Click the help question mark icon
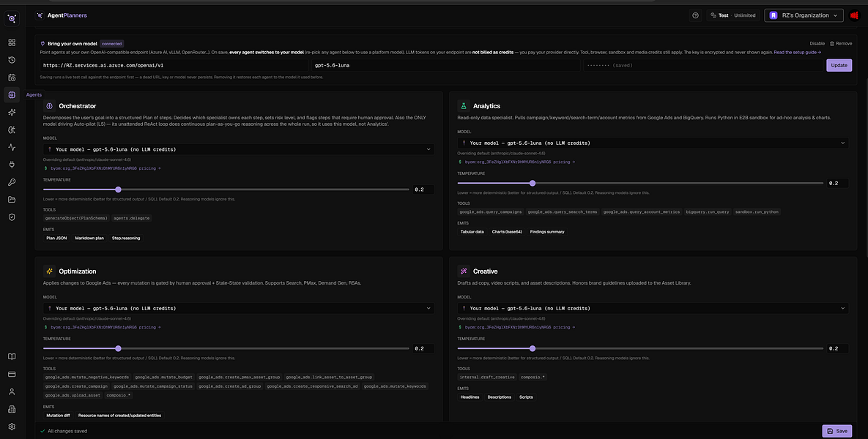Image resolution: width=868 pixels, height=439 pixels. click(x=695, y=15)
